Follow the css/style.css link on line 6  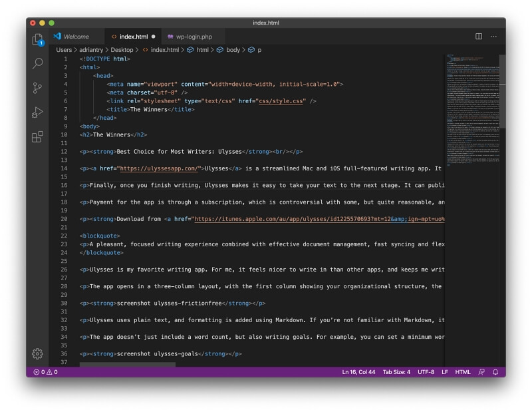coord(281,101)
